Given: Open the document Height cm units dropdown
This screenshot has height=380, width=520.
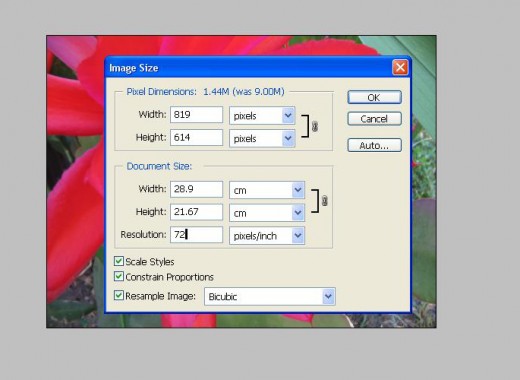Looking at the screenshot, I should [267, 213].
